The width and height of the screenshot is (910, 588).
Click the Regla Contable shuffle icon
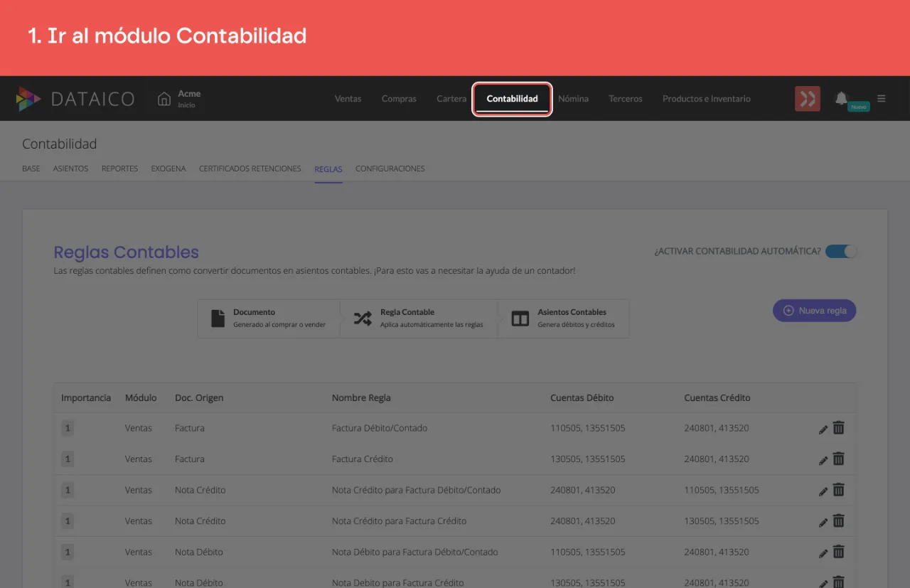[363, 319]
